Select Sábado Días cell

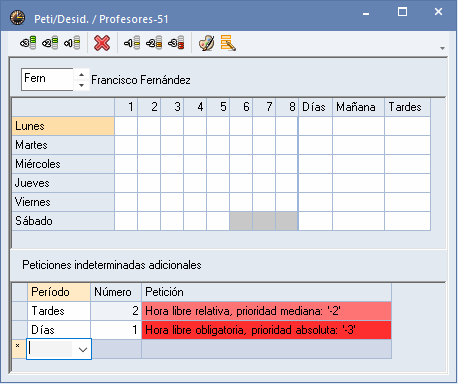tap(315, 221)
